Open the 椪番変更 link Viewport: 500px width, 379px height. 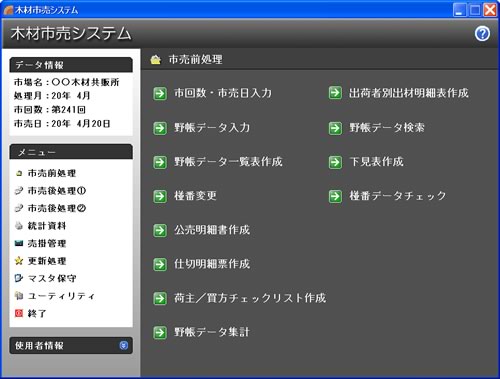click(195, 196)
